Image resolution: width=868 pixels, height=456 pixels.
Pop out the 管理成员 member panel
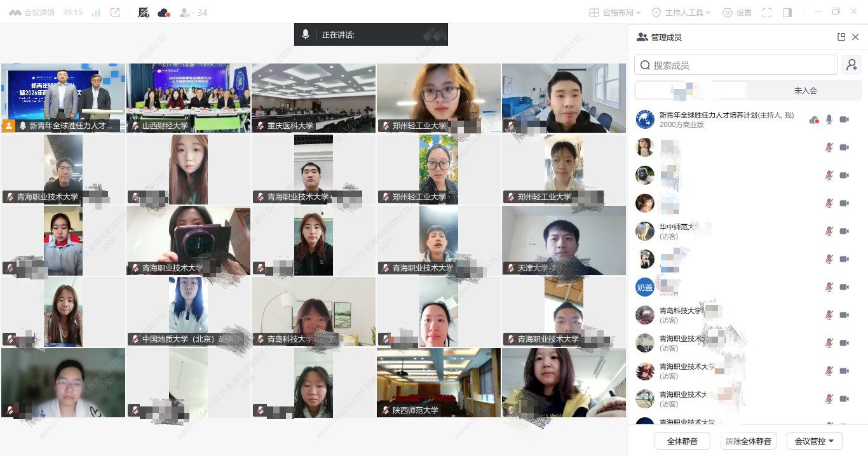(841, 37)
